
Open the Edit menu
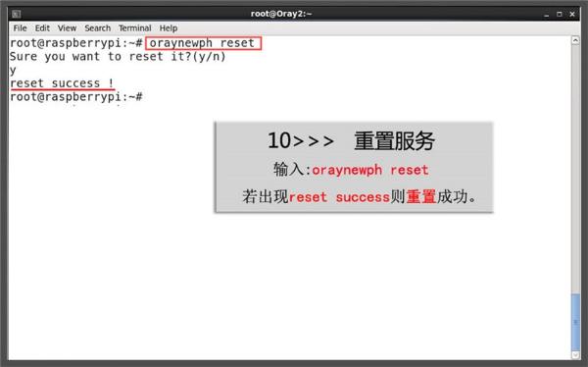42,28
